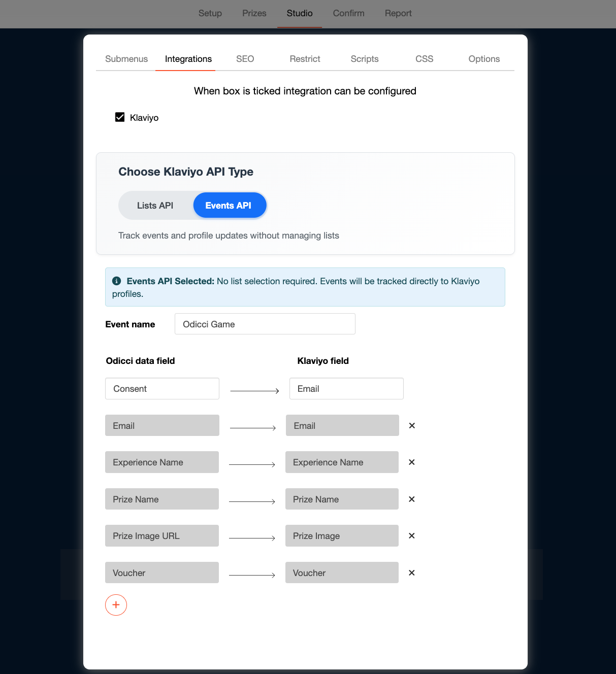Delete the Experience Name mapping row
This screenshot has height=674, width=616.
(412, 462)
